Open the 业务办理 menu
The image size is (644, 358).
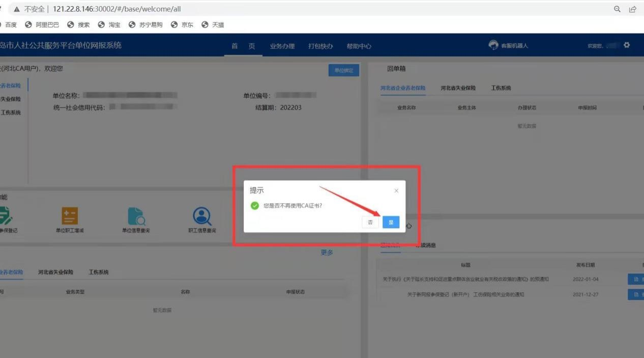click(282, 46)
